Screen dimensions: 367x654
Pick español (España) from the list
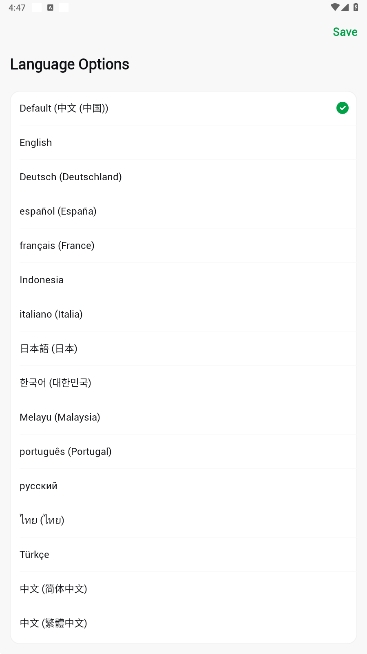pyautogui.click(x=184, y=211)
